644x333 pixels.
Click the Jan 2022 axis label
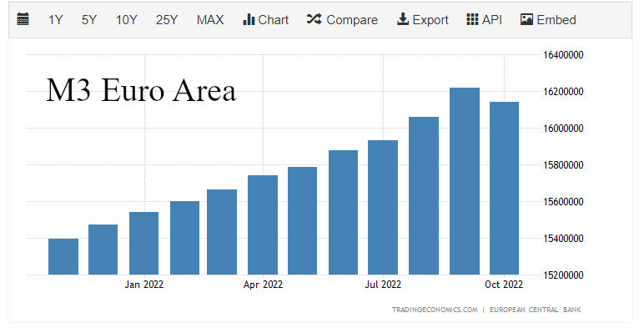(x=144, y=285)
